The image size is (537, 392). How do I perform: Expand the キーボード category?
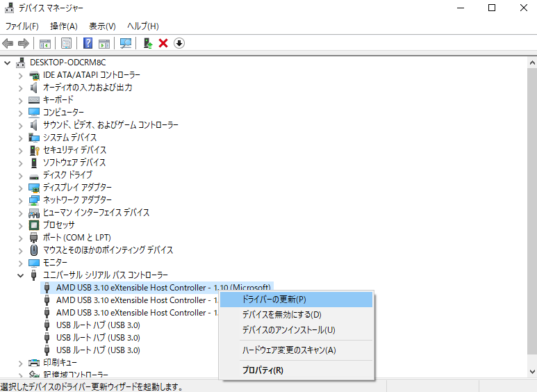pyautogui.click(x=21, y=100)
